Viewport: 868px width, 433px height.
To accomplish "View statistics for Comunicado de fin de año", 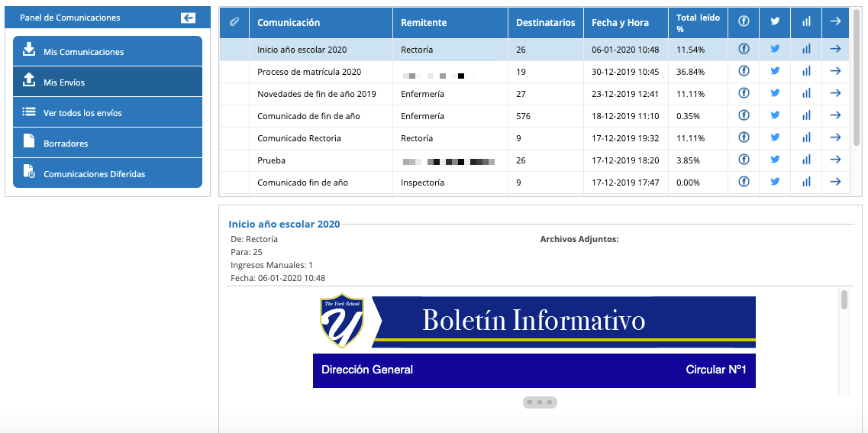I will point(806,115).
